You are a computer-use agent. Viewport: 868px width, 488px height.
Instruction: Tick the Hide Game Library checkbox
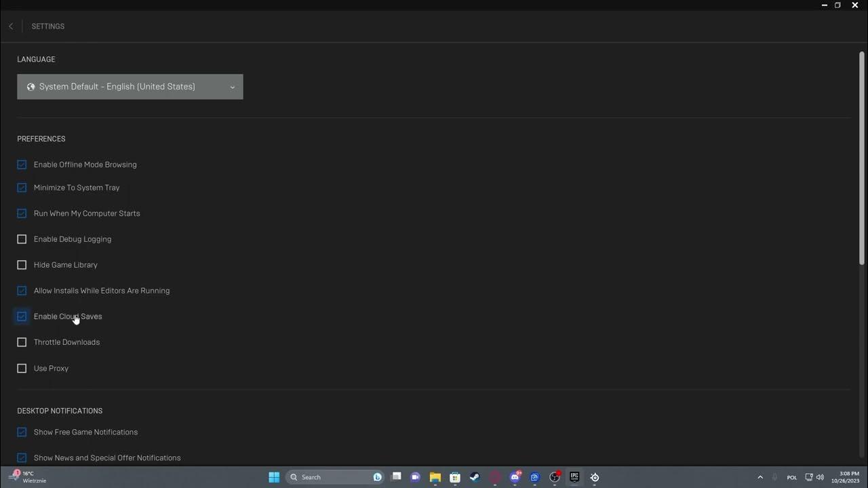(x=22, y=265)
